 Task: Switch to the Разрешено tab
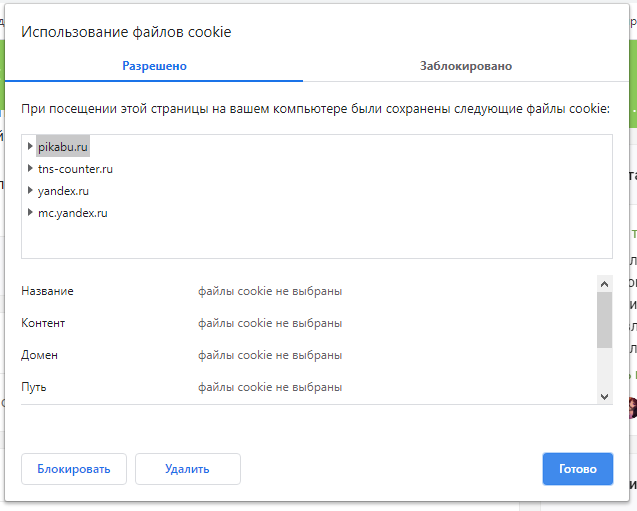tap(154, 66)
